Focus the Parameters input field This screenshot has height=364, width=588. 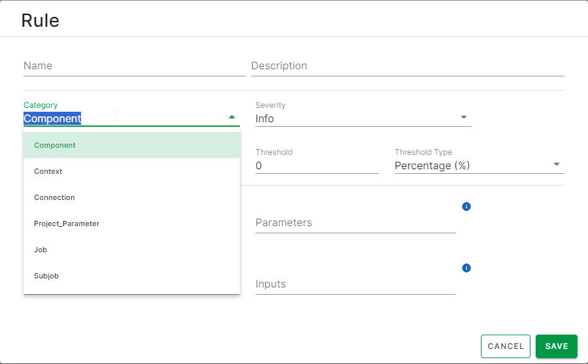click(355, 223)
